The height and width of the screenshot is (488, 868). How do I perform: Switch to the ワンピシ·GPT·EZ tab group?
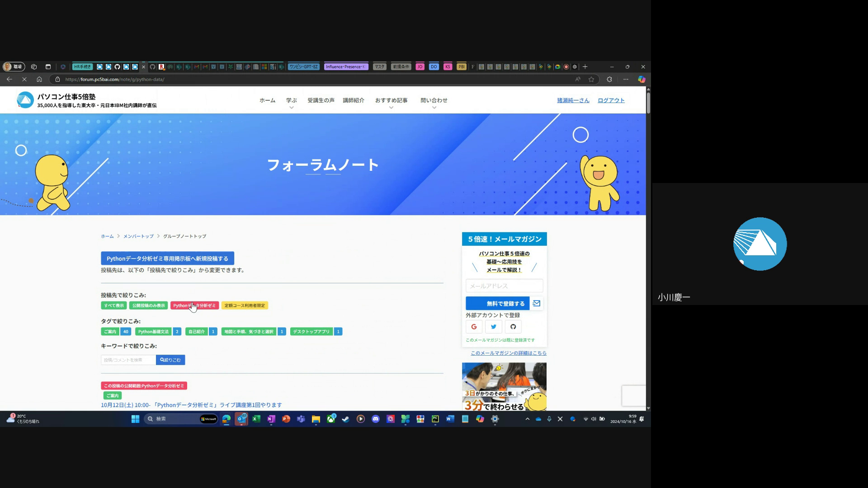coord(303,67)
